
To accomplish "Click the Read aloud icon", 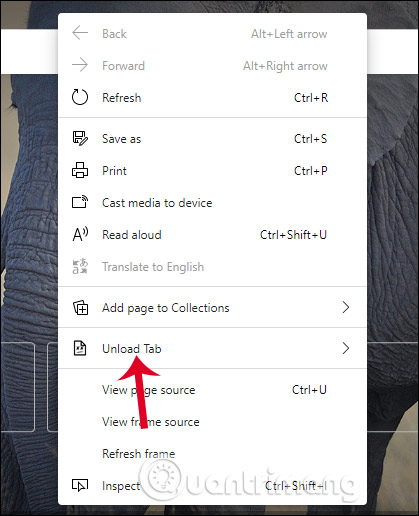I will click(x=80, y=234).
